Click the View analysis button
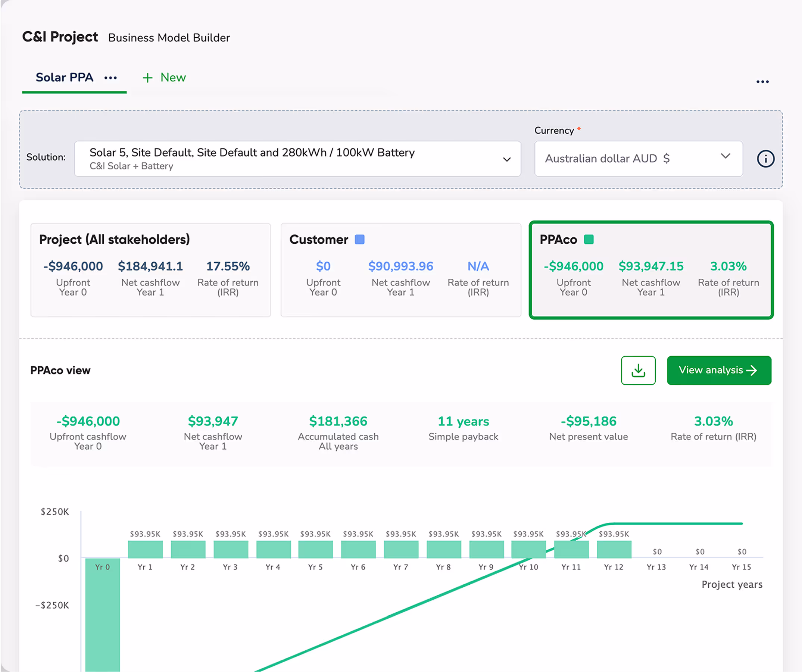This screenshot has width=802, height=672. point(719,371)
